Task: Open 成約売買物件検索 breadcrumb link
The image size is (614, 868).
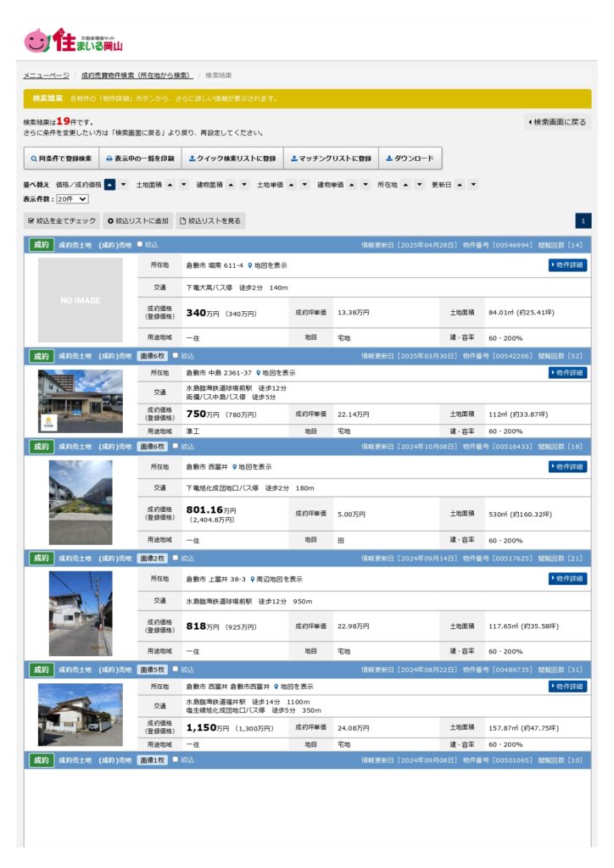Action: [x=136, y=75]
